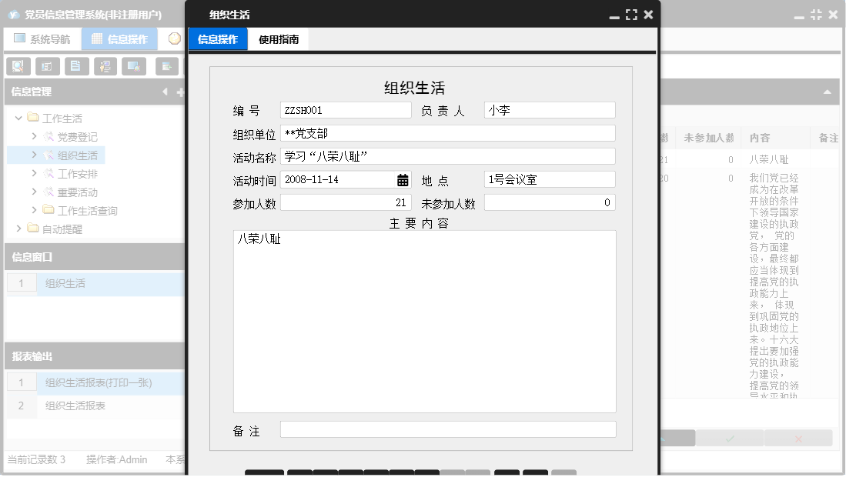The image size is (846, 504).
Task: Select the query/search toolbar icon
Action: pyautogui.click(x=17, y=66)
